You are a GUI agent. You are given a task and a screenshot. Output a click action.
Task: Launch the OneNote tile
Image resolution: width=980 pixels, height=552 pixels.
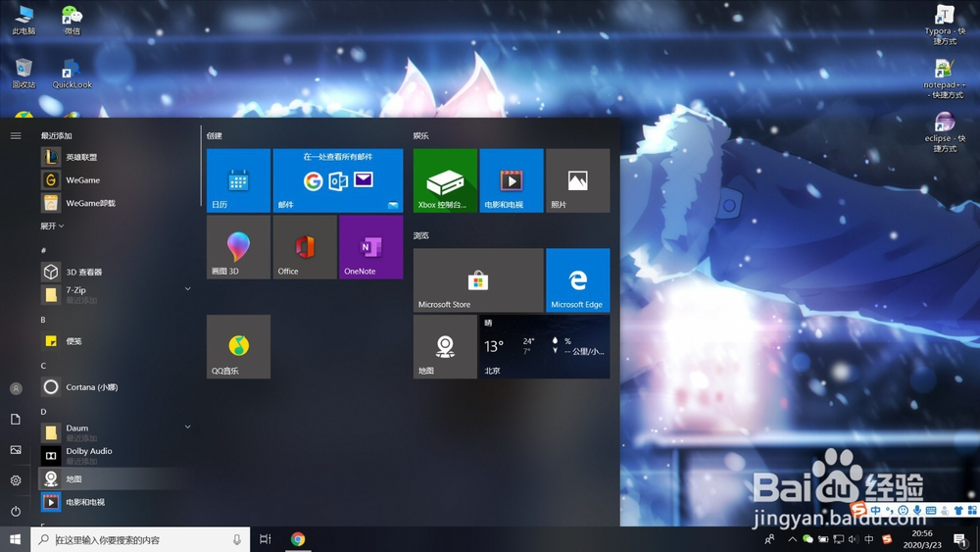pyautogui.click(x=371, y=247)
